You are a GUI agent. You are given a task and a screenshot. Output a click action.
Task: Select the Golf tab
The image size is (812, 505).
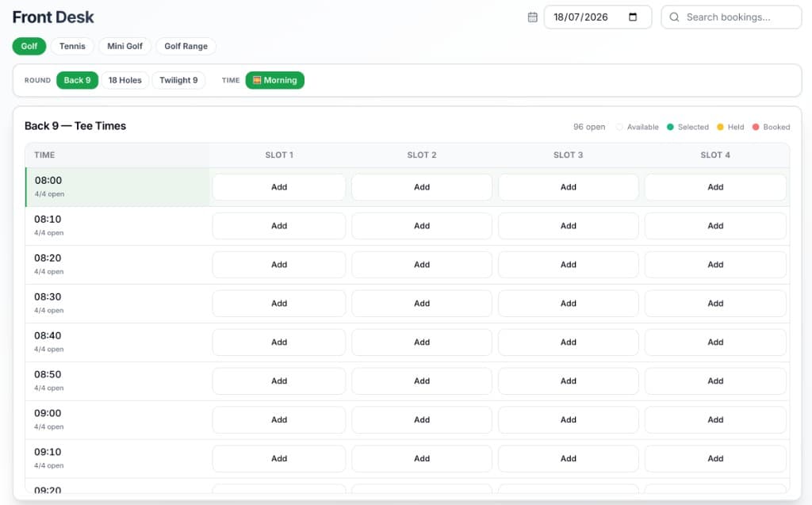tap(29, 46)
